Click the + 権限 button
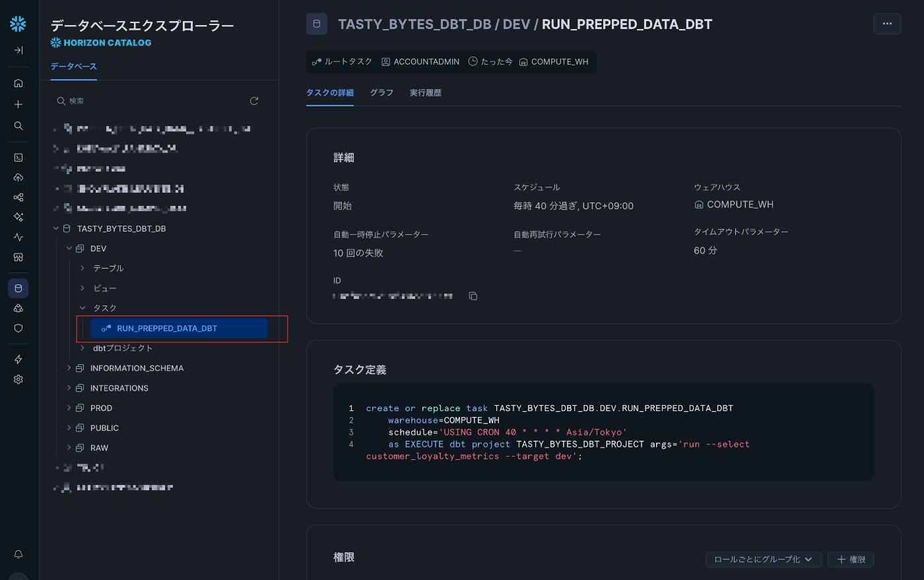 [851, 560]
